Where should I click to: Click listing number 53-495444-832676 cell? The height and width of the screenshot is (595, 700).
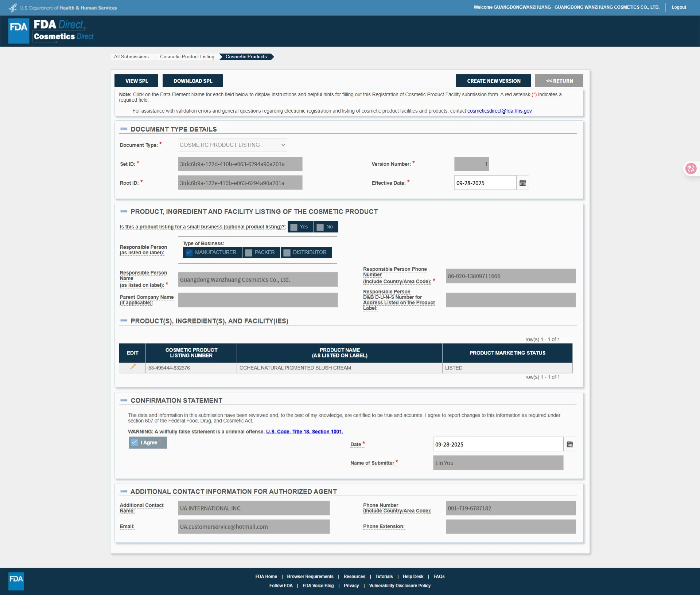coord(191,368)
